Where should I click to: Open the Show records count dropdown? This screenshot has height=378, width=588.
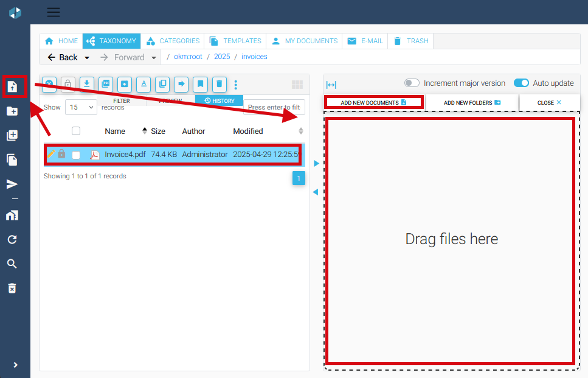coord(81,107)
